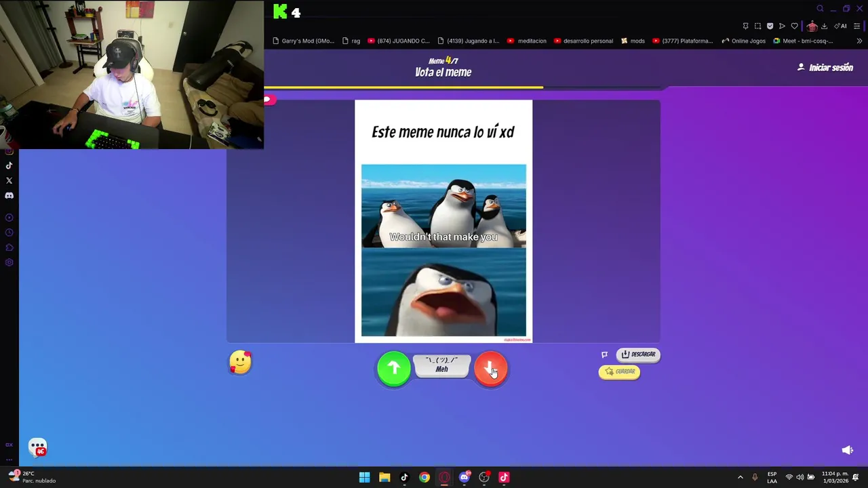Open Opera GX from taskbar
The width and height of the screenshot is (868, 488).
[x=444, y=477]
